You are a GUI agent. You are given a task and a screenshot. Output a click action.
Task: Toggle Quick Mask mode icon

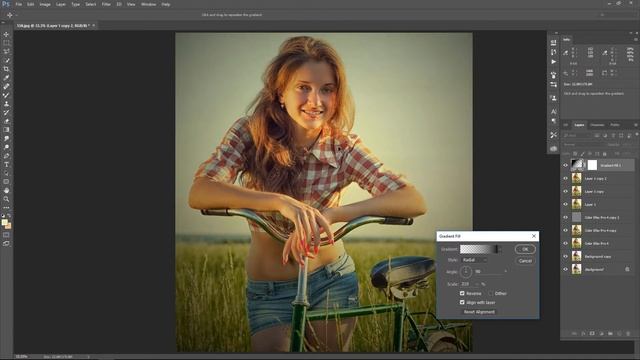pos(6,235)
